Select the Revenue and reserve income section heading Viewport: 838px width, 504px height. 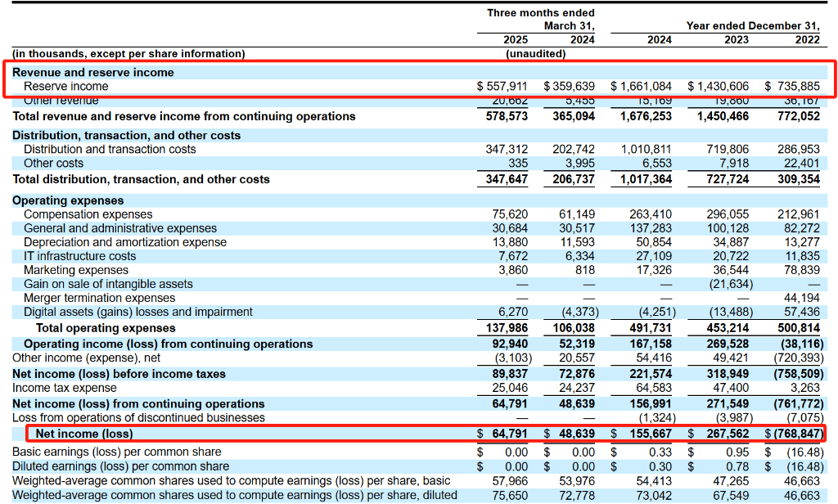click(93, 73)
